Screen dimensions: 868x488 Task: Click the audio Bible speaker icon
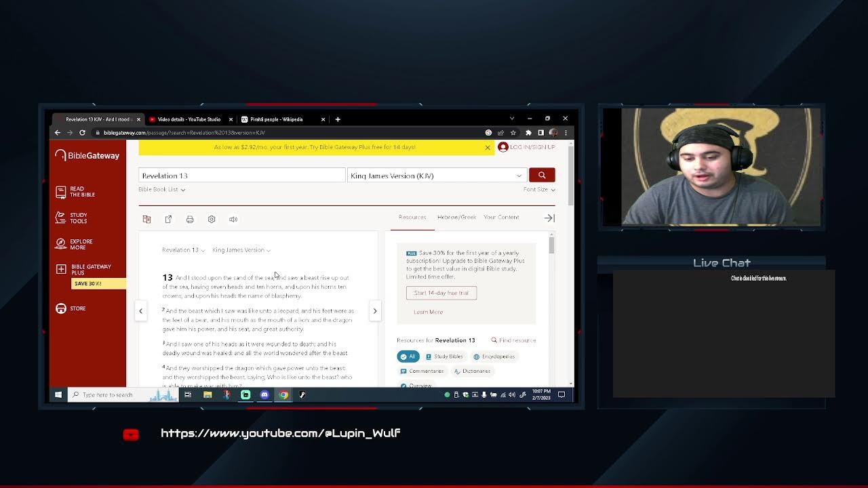233,219
